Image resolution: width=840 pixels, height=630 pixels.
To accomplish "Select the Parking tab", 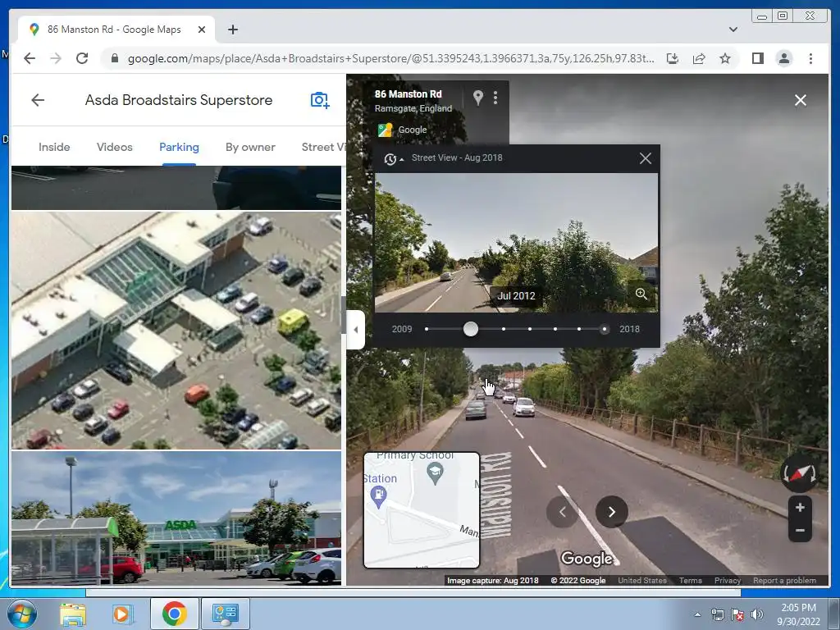I will pyautogui.click(x=179, y=147).
